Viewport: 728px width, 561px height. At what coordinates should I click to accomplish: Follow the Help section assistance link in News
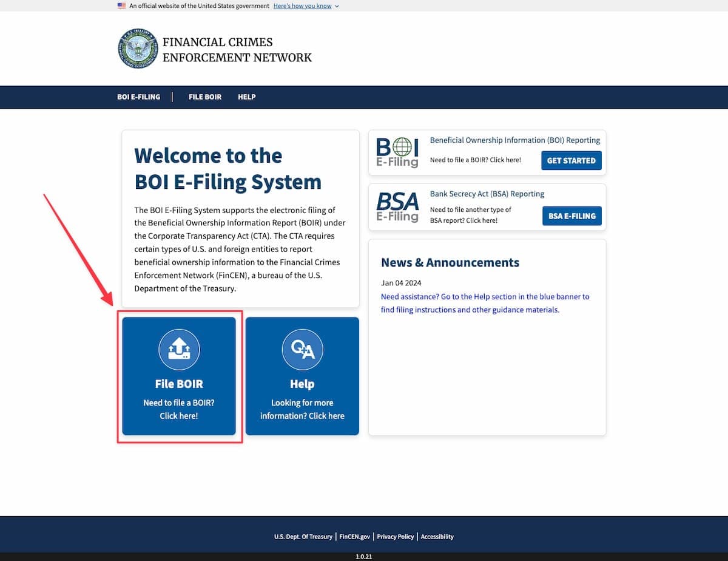pos(484,303)
